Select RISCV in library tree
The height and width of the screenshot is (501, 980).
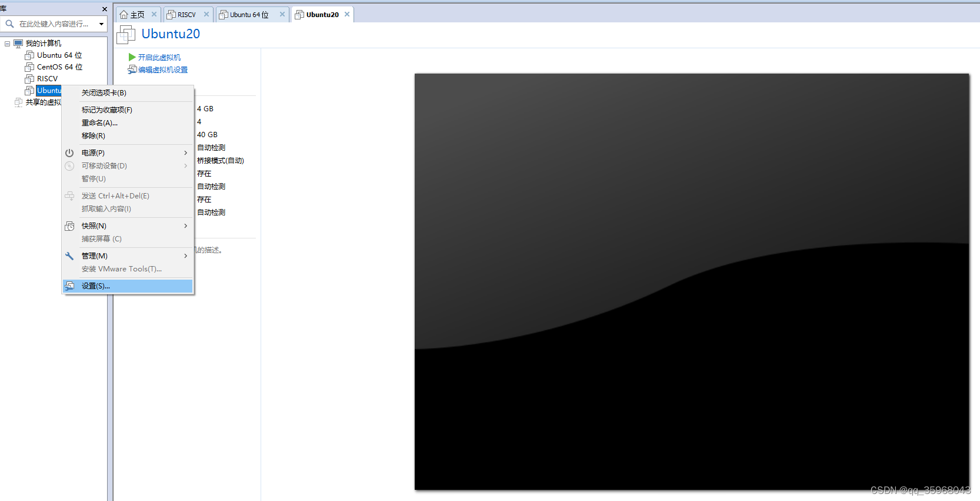click(47, 79)
